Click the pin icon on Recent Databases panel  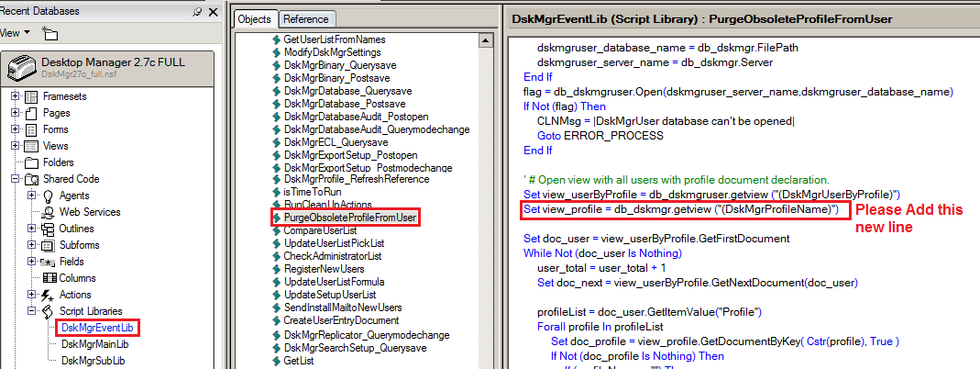pyautogui.click(x=196, y=11)
